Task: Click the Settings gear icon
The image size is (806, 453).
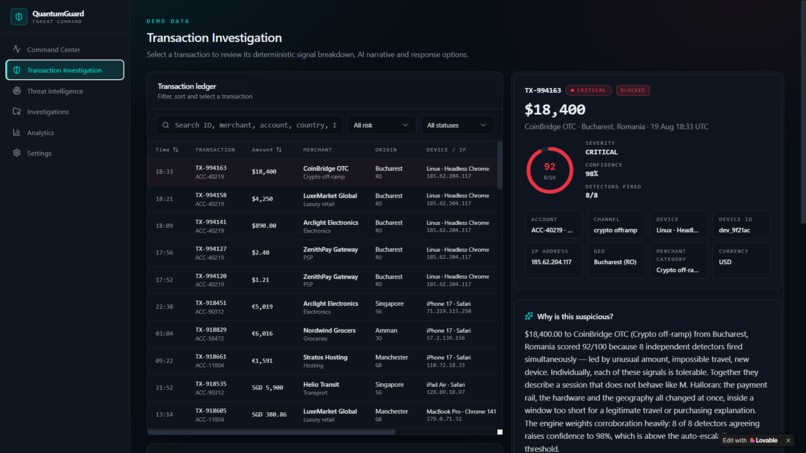Action: [16, 153]
